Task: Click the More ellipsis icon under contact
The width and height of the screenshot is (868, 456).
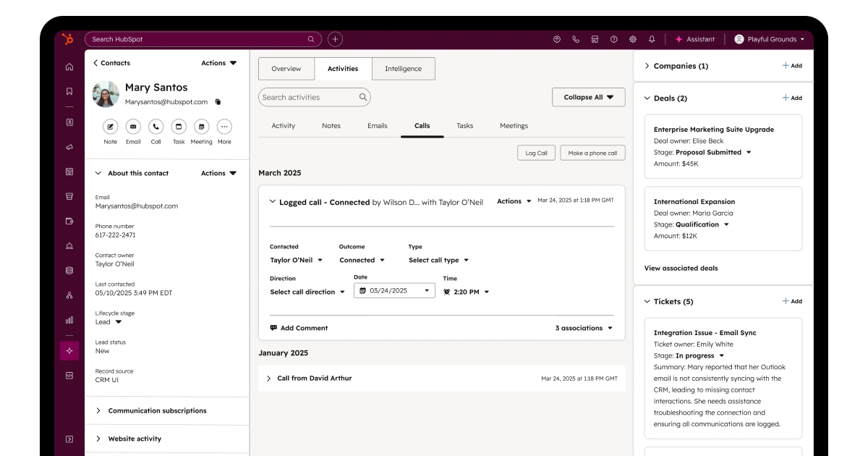Action: pos(224,126)
